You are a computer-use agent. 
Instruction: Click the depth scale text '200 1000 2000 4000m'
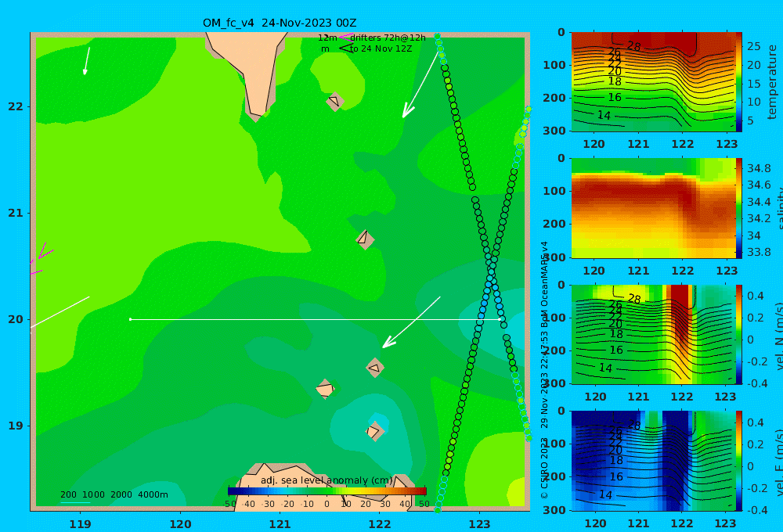(114, 494)
